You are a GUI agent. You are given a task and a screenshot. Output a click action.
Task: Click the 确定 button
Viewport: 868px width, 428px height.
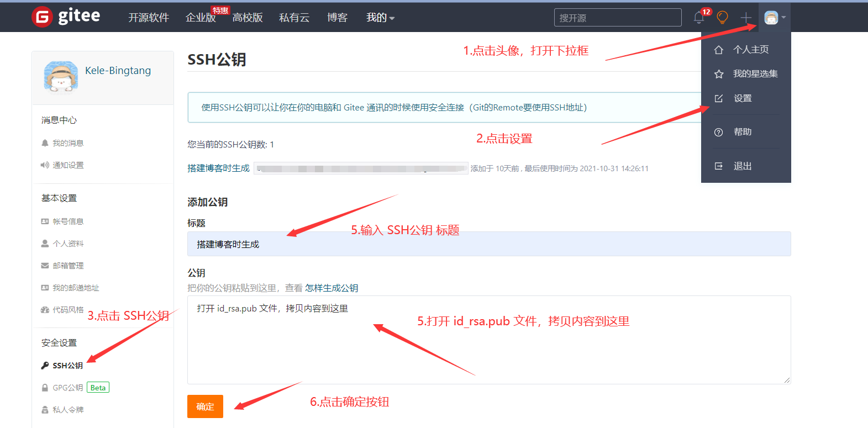205,406
